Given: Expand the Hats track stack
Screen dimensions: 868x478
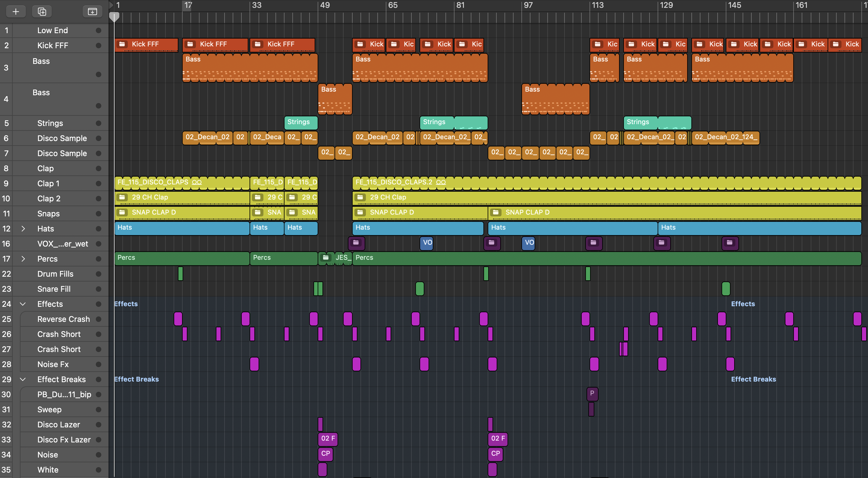Looking at the screenshot, I should 23,229.
